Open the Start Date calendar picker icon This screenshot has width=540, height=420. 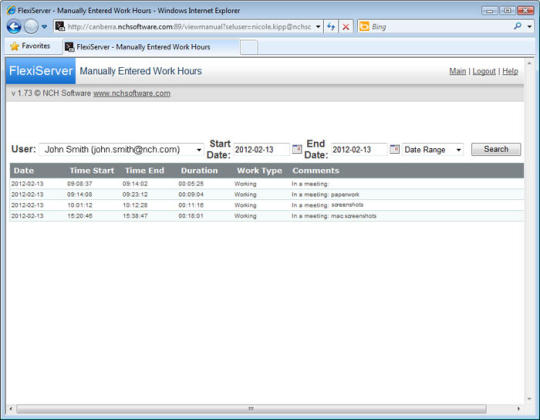coord(297,149)
